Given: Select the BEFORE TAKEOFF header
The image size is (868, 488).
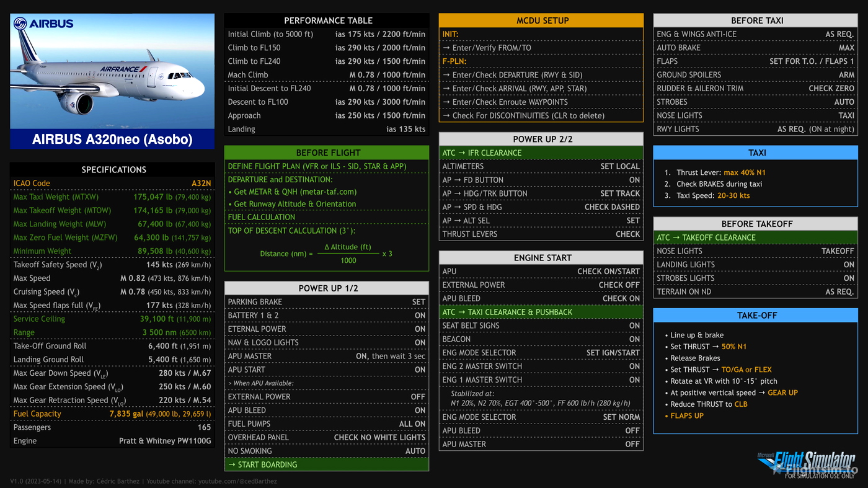Looking at the screenshot, I should 756,224.
